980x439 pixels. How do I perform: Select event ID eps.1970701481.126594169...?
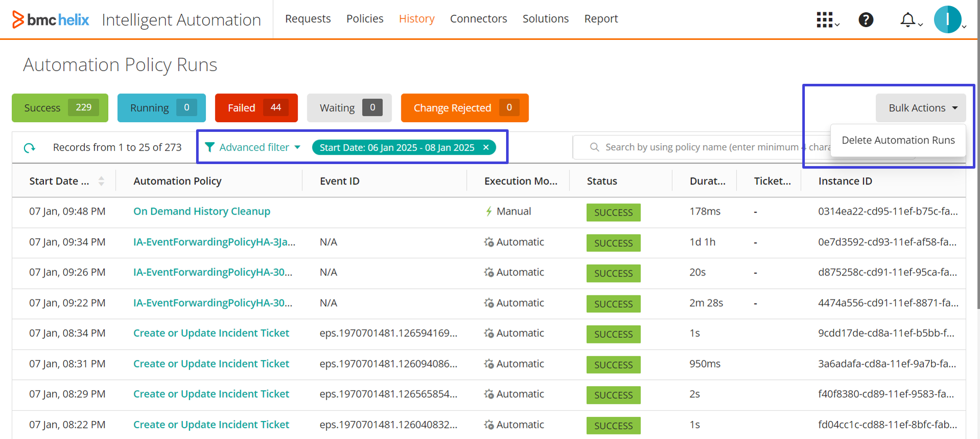388,333
